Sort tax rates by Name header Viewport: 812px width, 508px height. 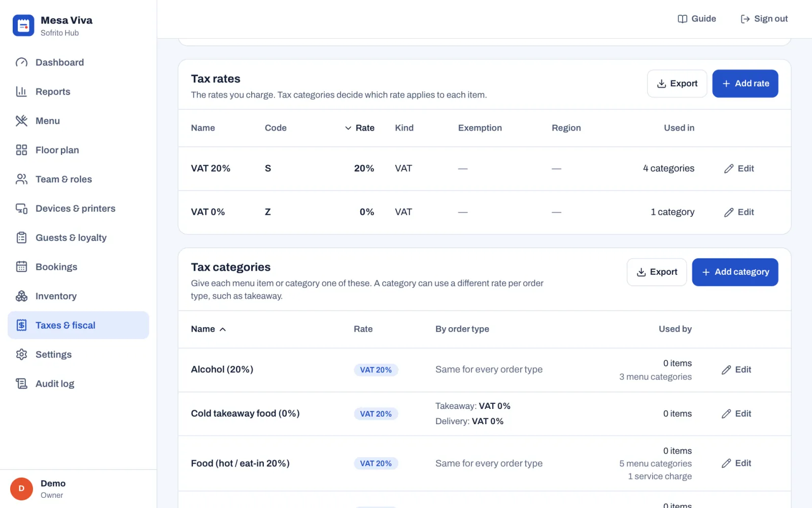tap(203, 128)
